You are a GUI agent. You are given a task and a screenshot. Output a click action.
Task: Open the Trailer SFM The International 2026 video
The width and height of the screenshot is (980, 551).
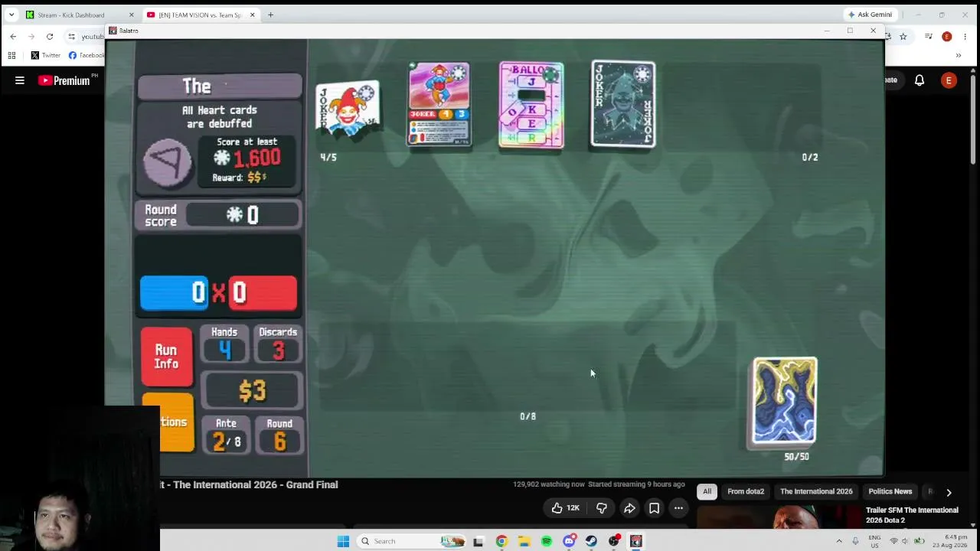tap(912, 515)
